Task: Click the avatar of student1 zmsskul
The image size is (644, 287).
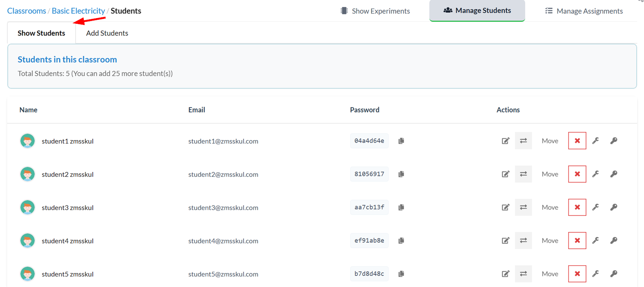Action: tap(27, 141)
